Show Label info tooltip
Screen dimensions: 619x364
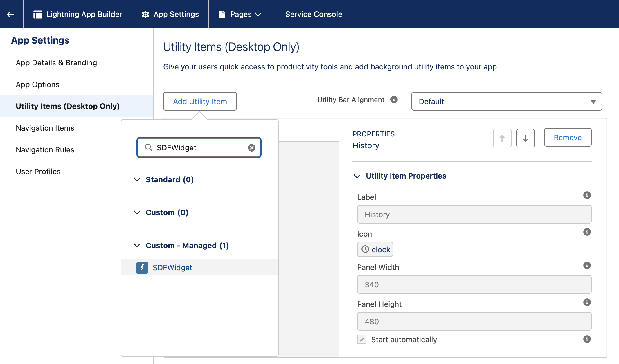click(587, 195)
